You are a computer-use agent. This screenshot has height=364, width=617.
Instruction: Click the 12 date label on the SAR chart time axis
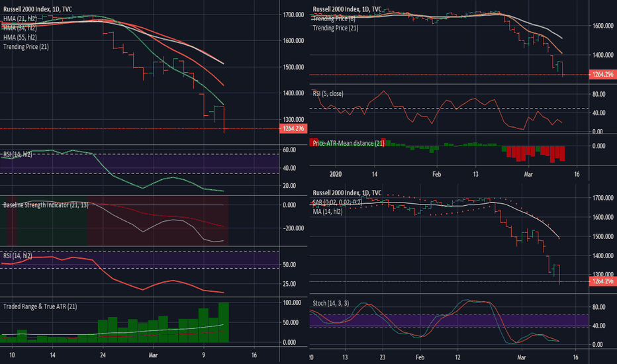457,357
